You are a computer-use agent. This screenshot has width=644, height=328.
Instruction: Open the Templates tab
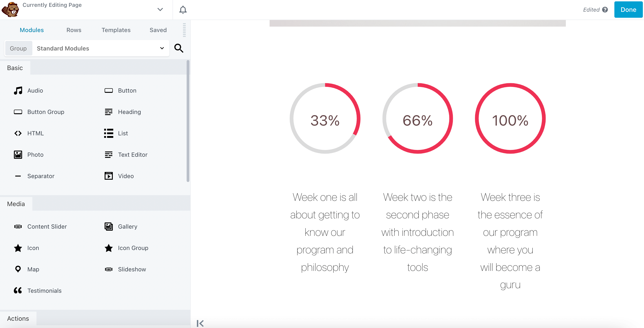(116, 30)
